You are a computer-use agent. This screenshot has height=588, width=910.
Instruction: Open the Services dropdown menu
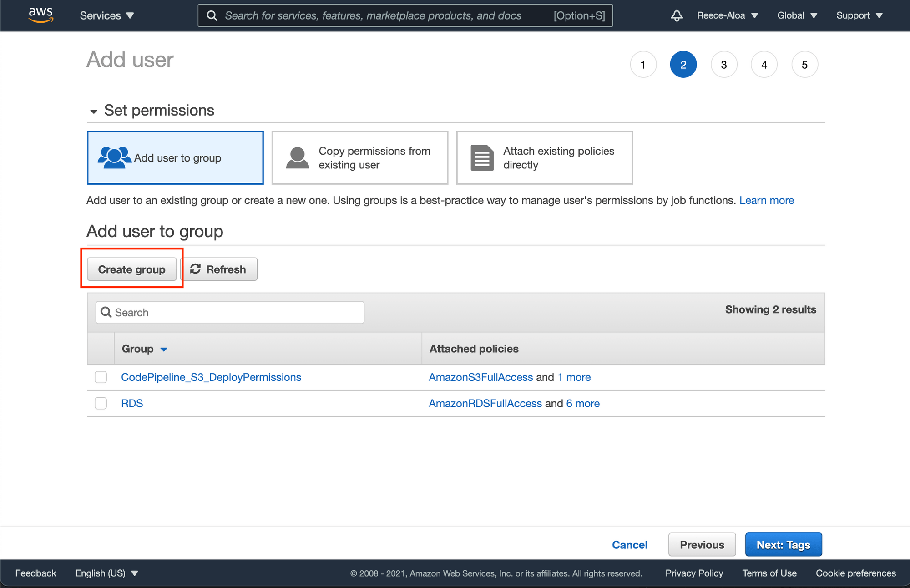pos(106,15)
